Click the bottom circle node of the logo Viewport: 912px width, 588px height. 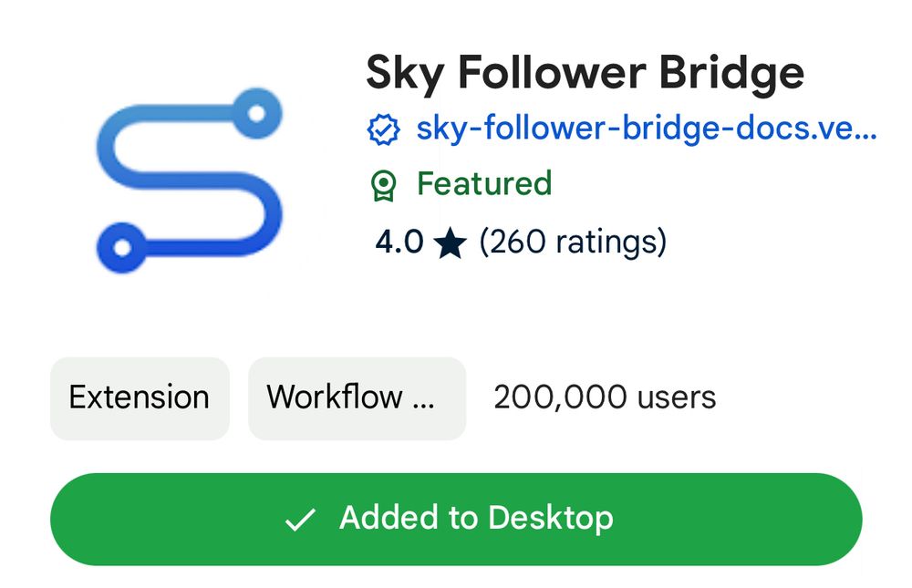(120, 246)
